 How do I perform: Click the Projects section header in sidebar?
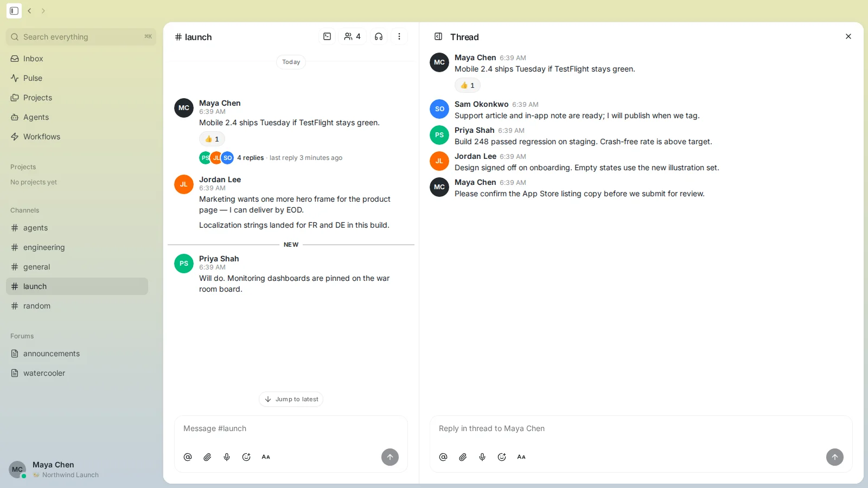coord(23,167)
